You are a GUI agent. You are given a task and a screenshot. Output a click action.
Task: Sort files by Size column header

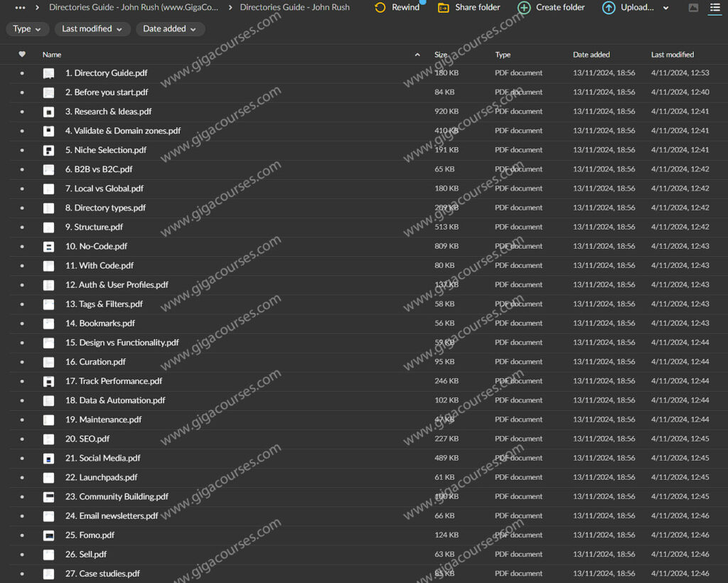point(441,55)
